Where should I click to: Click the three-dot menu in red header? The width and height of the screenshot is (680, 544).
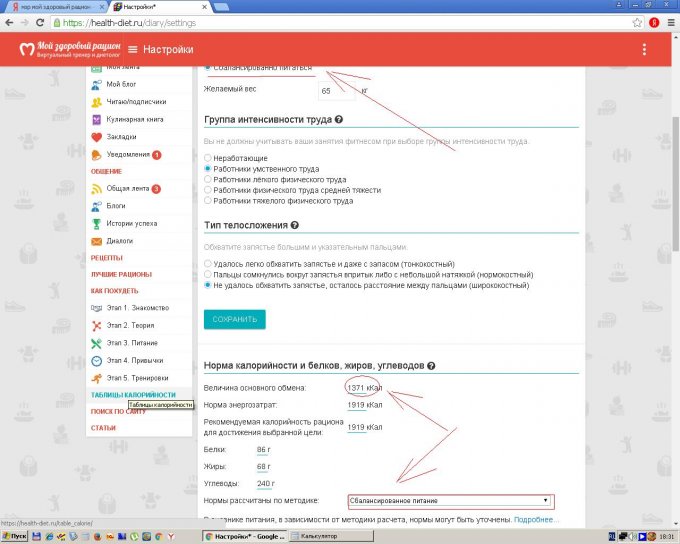click(x=643, y=50)
